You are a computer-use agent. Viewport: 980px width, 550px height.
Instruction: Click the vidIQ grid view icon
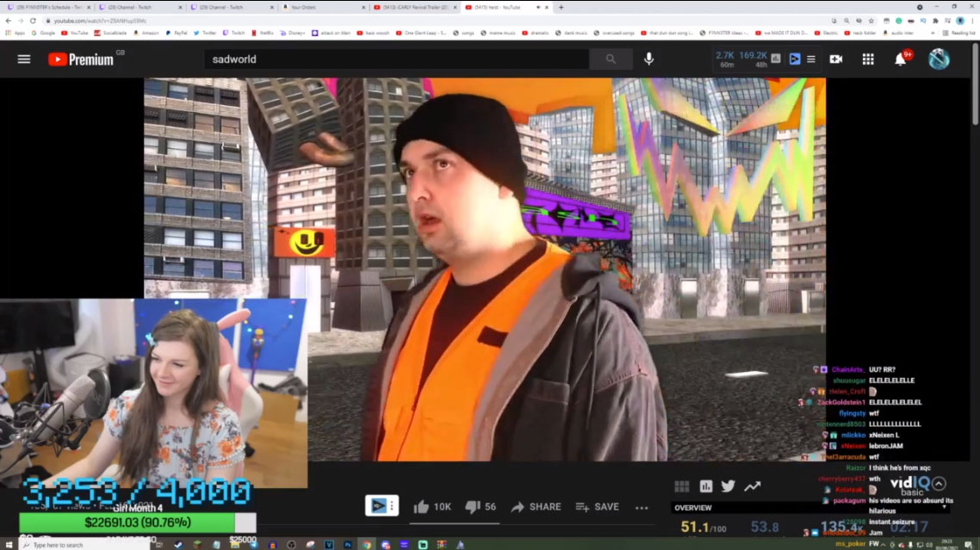(682, 486)
